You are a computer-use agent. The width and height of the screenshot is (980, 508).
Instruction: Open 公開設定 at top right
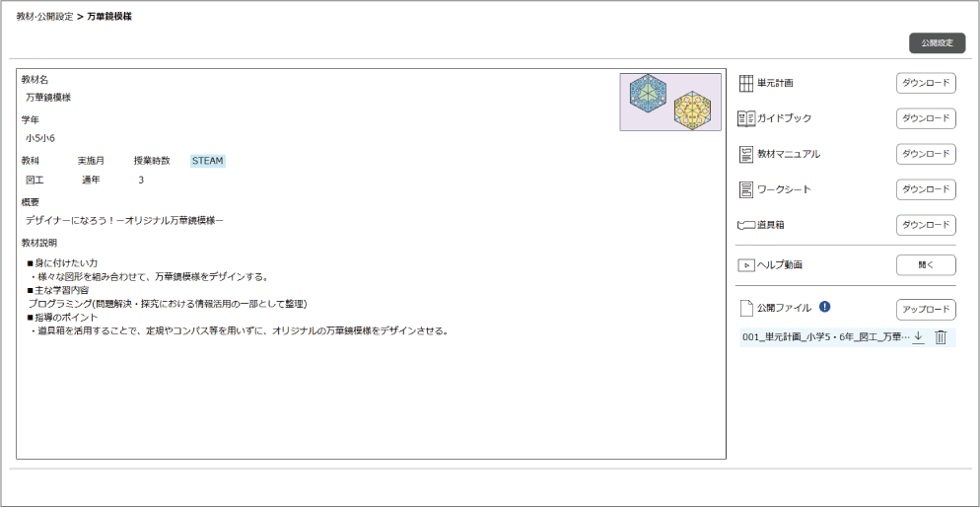(x=937, y=43)
